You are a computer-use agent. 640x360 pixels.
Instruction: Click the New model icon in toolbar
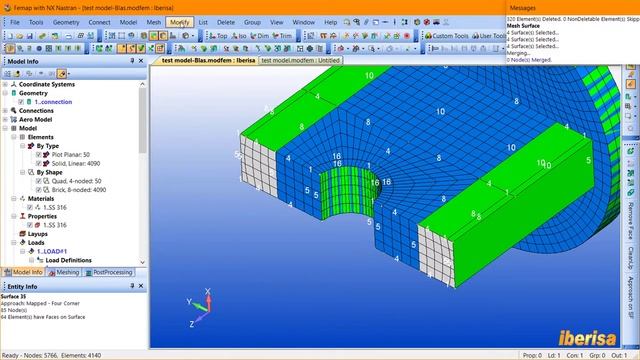click(x=10, y=36)
